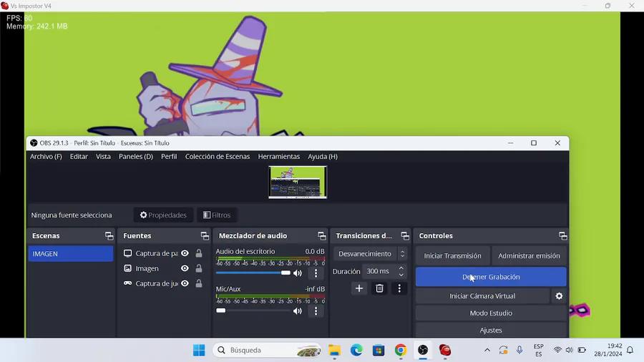The width and height of the screenshot is (644, 362).
Task: Click Mic/Aux volume slider
Action: point(253,310)
